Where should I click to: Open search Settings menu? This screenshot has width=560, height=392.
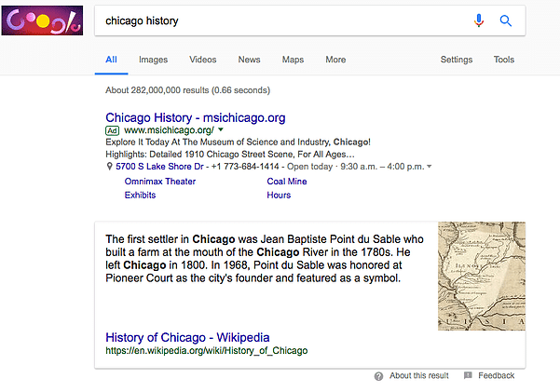pyautogui.click(x=456, y=60)
